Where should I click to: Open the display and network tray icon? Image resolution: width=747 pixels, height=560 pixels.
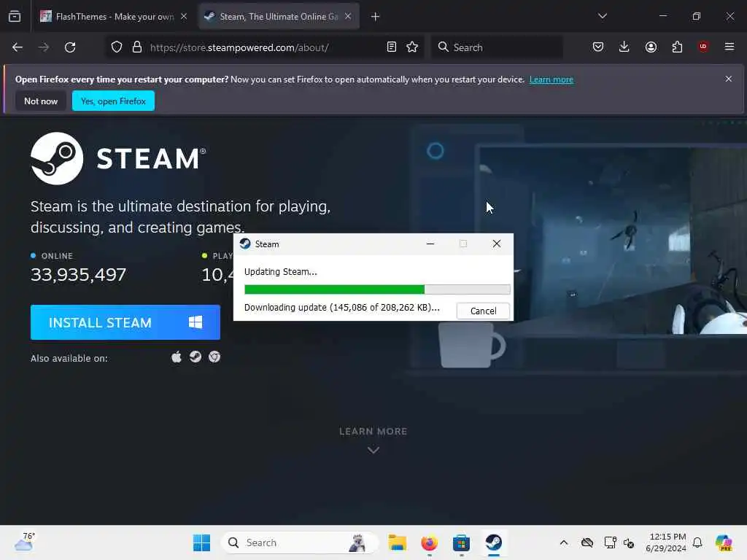tap(611, 542)
